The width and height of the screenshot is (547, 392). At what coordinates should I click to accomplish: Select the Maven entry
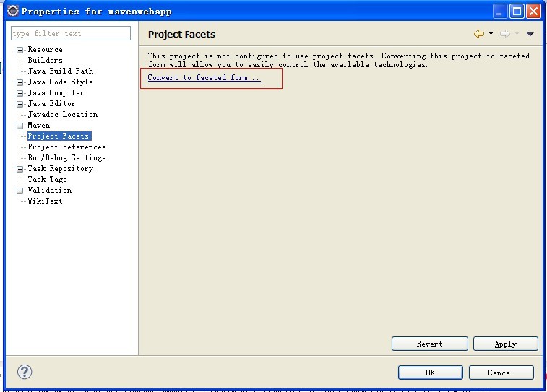point(39,125)
